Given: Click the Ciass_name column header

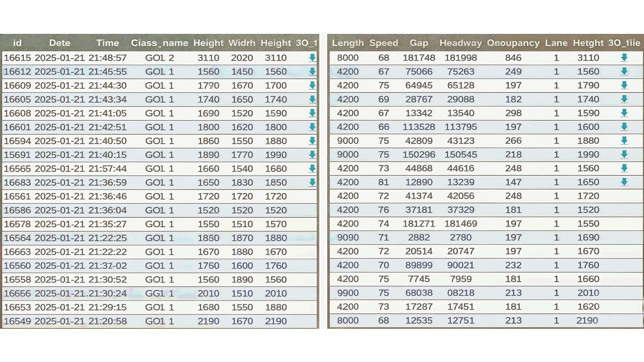Looking at the screenshot, I should pyautogui.click(x=159, y=43).
